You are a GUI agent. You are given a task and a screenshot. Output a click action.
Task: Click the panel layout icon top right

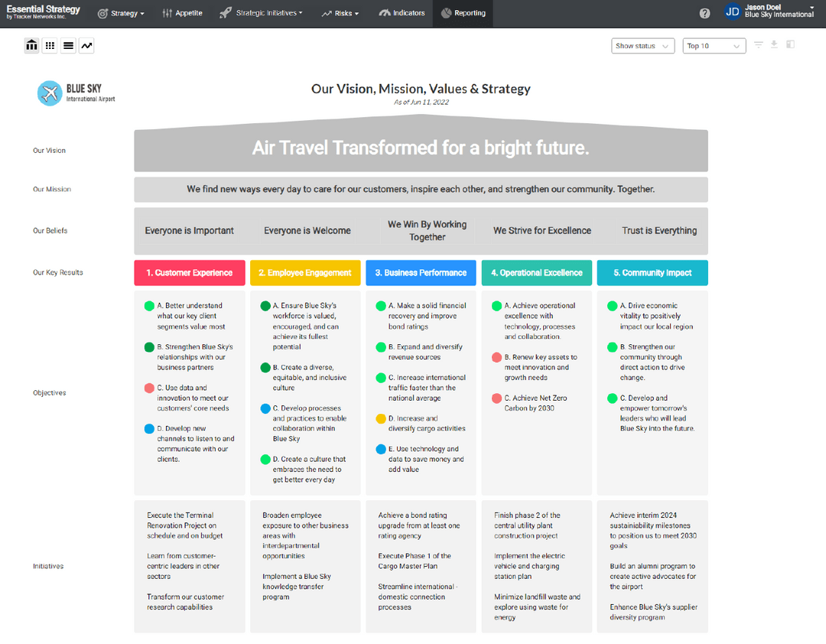pos(791,45)
